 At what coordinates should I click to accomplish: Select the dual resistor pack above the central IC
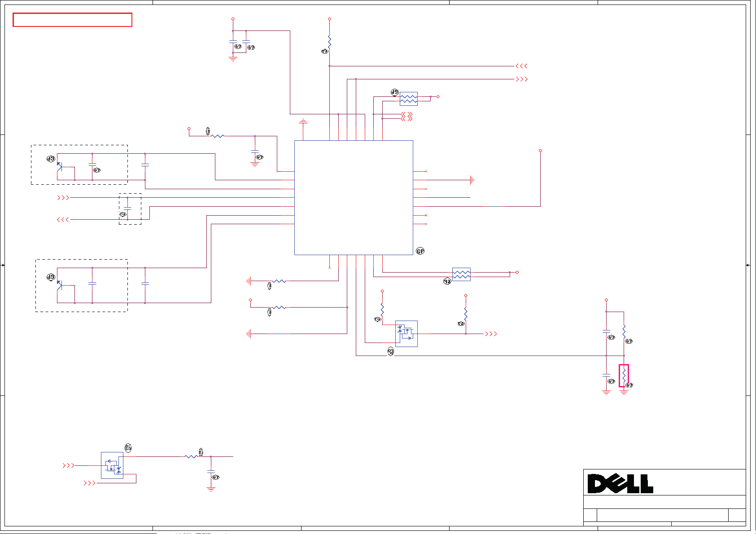(x=409, y=99)
